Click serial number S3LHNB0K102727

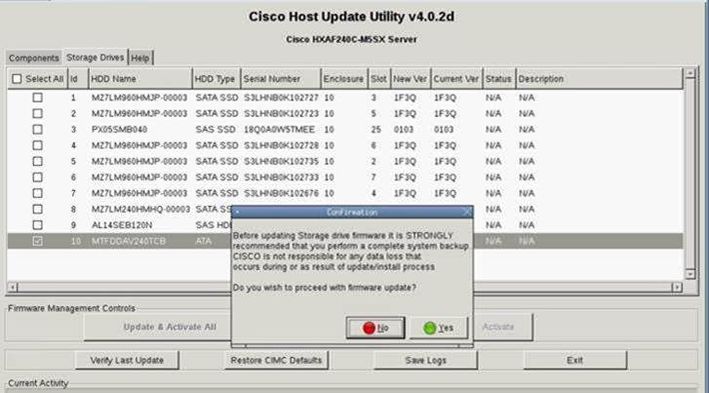(281, 98)
